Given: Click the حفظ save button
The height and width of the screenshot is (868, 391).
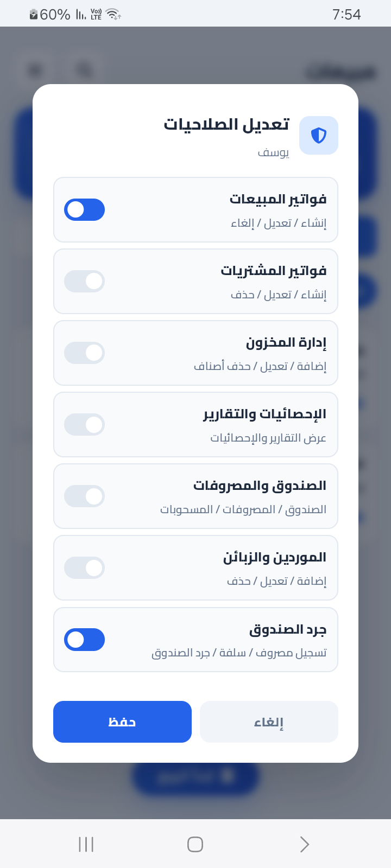Looking at the screenshot, I should [x=122, y=722].
